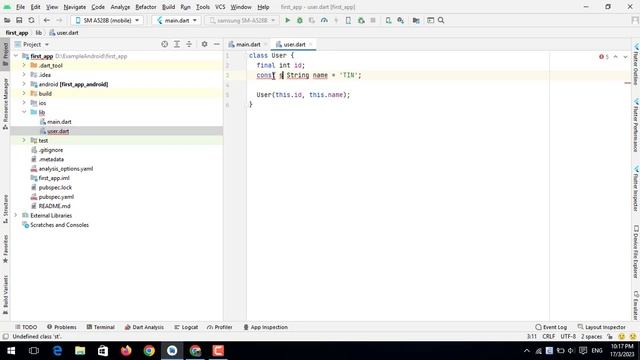Click the lib breadcrumb in navigation bar

pos(38,33)
